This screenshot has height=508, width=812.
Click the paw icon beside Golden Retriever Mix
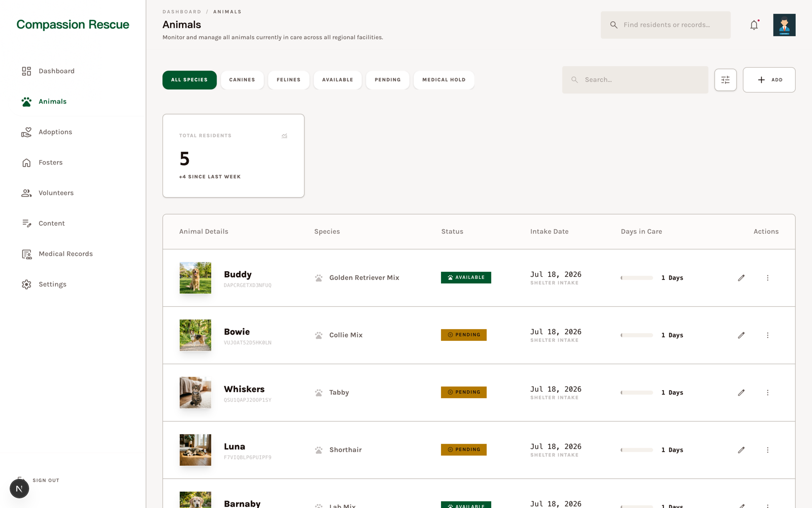coord(318,278)
